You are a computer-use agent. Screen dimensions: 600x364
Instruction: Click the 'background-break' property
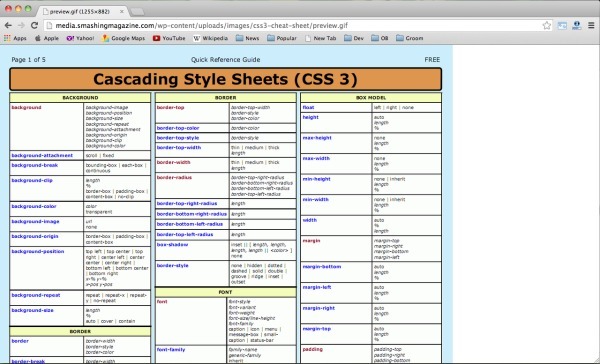34,165
